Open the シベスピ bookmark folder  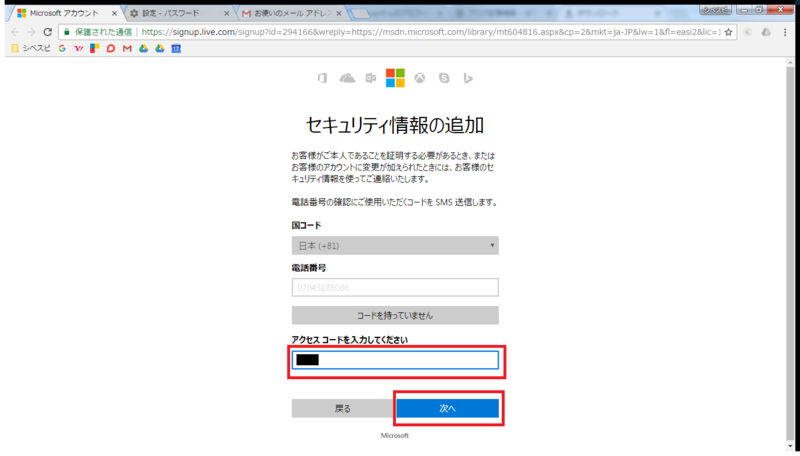(x=31, y=48)
